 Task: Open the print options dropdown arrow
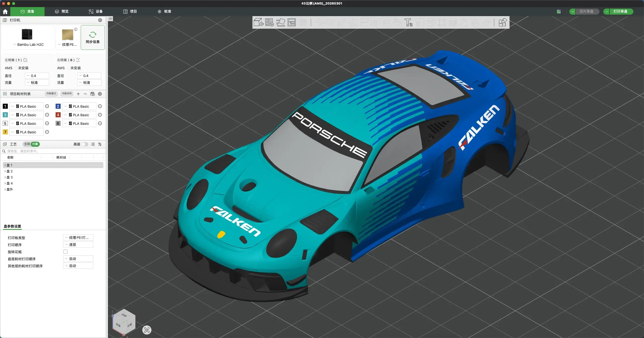607,12
